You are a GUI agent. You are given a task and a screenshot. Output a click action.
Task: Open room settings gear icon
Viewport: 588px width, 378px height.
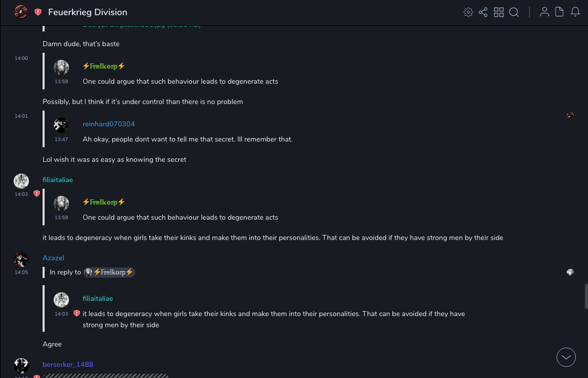[468, 12]
